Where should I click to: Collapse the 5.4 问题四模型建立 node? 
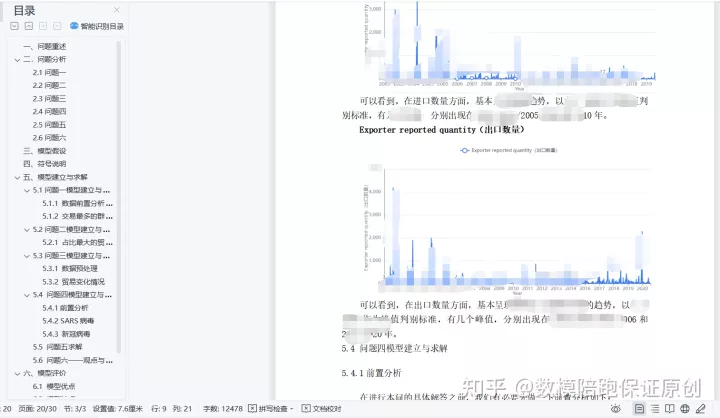point(27,295)
